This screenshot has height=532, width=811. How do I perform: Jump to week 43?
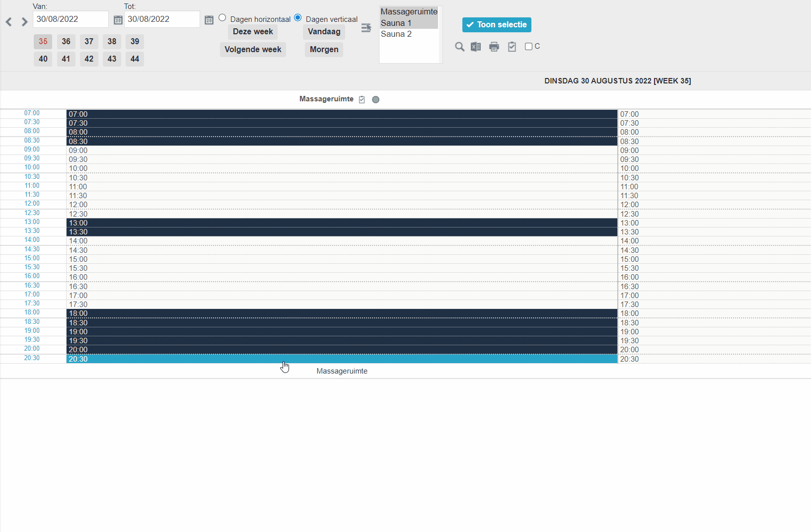(x=112, y=59)
